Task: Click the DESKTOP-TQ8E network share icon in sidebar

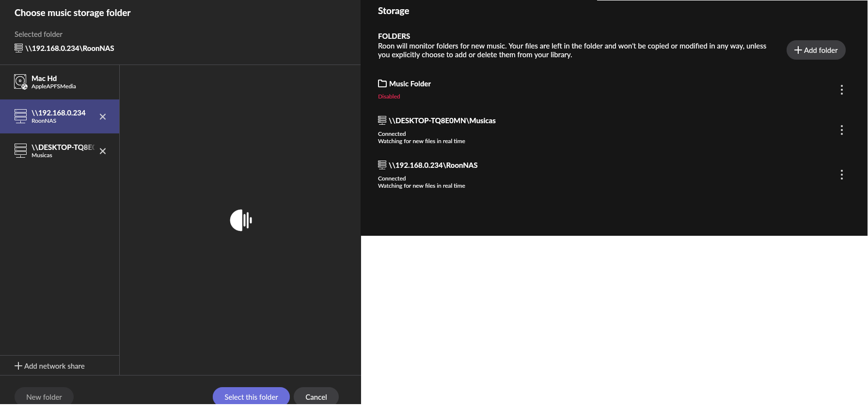Action: [x=20, y=151]
